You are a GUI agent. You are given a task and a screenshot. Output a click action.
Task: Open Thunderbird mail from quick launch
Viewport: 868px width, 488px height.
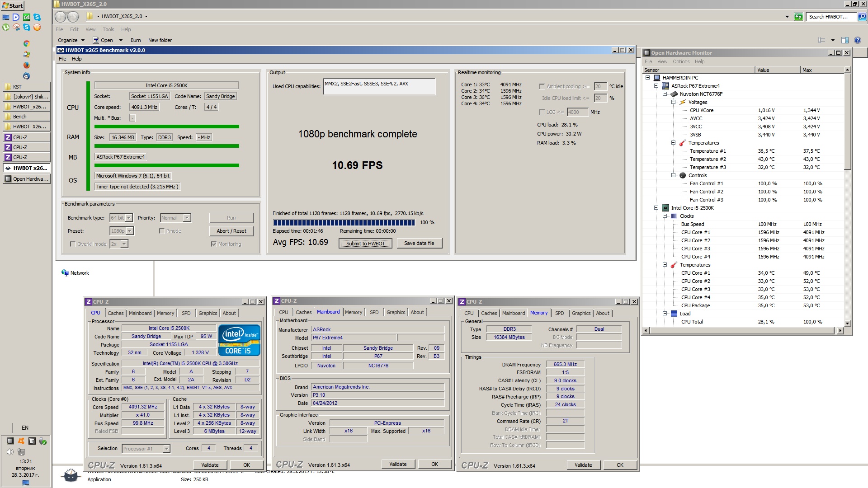[x=26, y=76]
